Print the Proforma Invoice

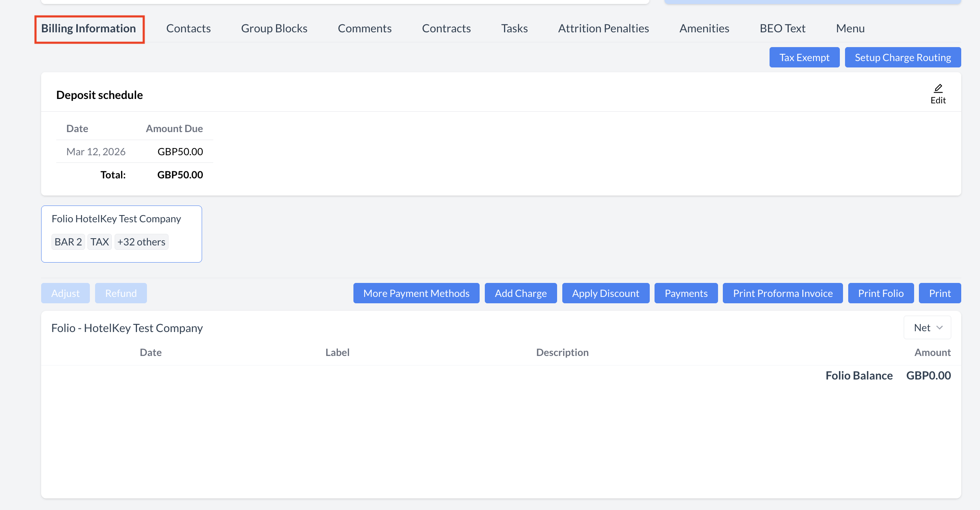click(x=782, y=293)
